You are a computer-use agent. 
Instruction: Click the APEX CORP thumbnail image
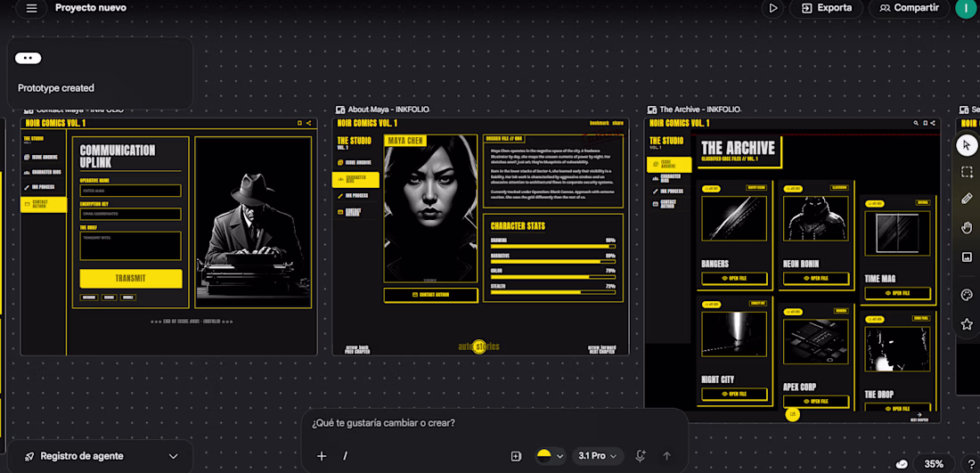pos(815,341)
